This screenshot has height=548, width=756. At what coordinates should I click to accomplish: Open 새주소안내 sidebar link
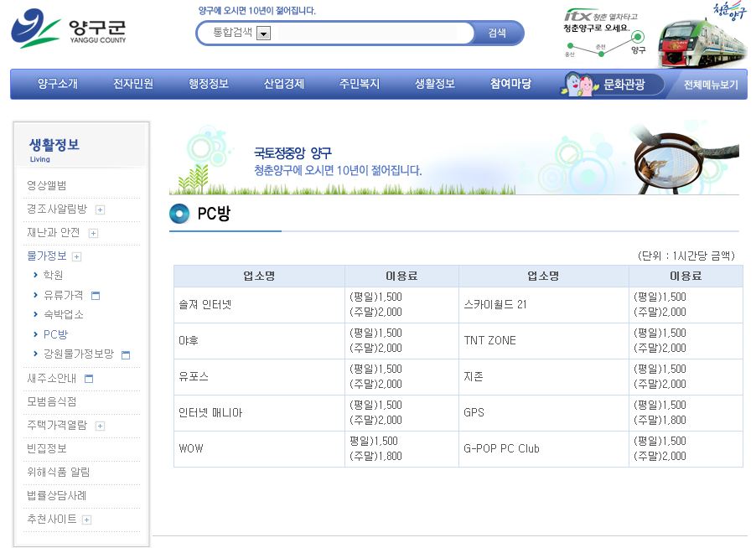[x=52, y=379]
